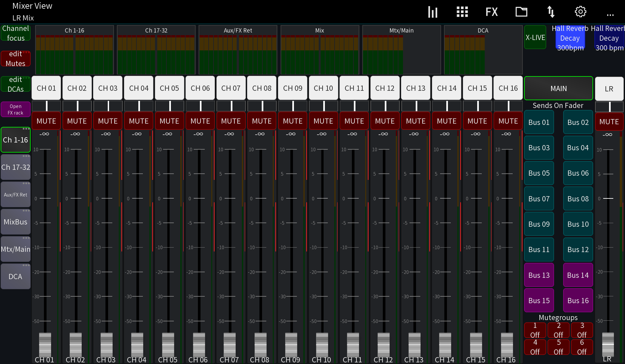Screen dimensions: 625x364
Task: Click the CH 01 channel fader
Action: pos(45,345)
